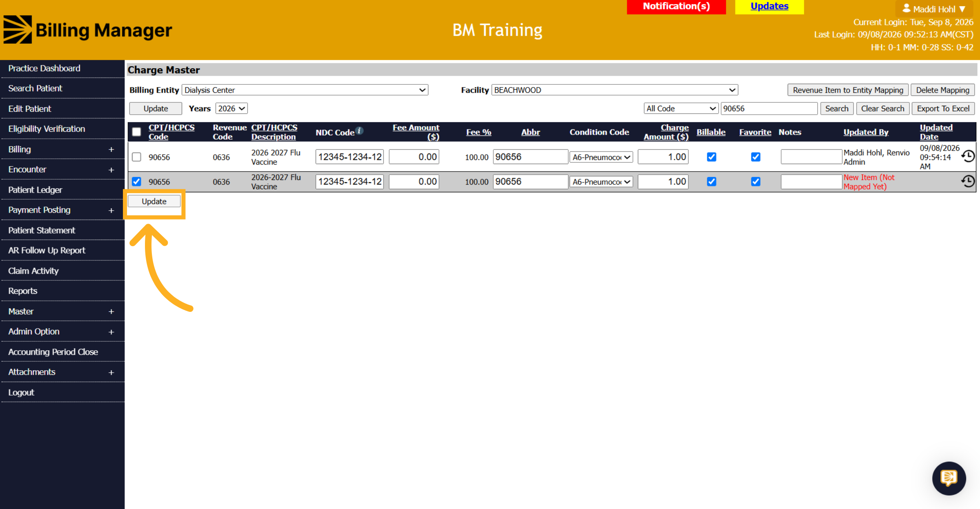This screenshot has width=980, height=509.
Task: Open the Years 2026 dropdown
Action: coord(231,108)
